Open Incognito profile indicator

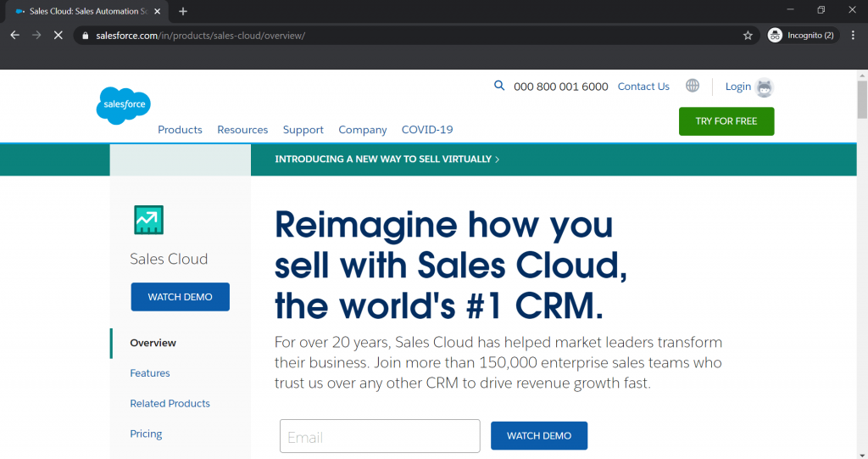click(804, 36)
